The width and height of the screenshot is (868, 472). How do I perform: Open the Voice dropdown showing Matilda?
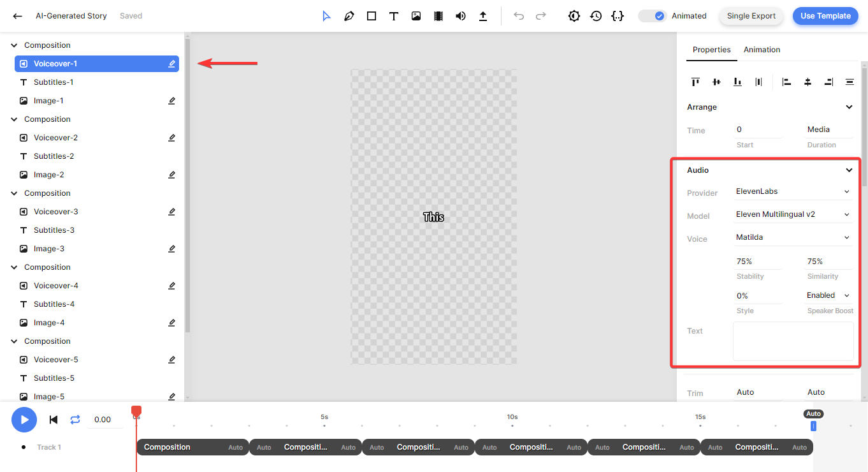pyautogui.click(x=792, y=237)
